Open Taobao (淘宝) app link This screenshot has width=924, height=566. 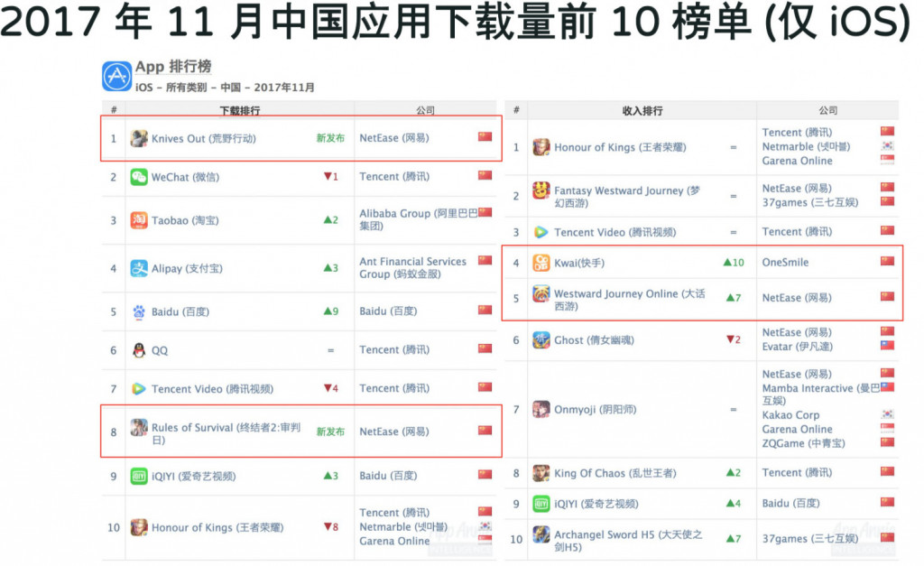(x=185, y=220)
